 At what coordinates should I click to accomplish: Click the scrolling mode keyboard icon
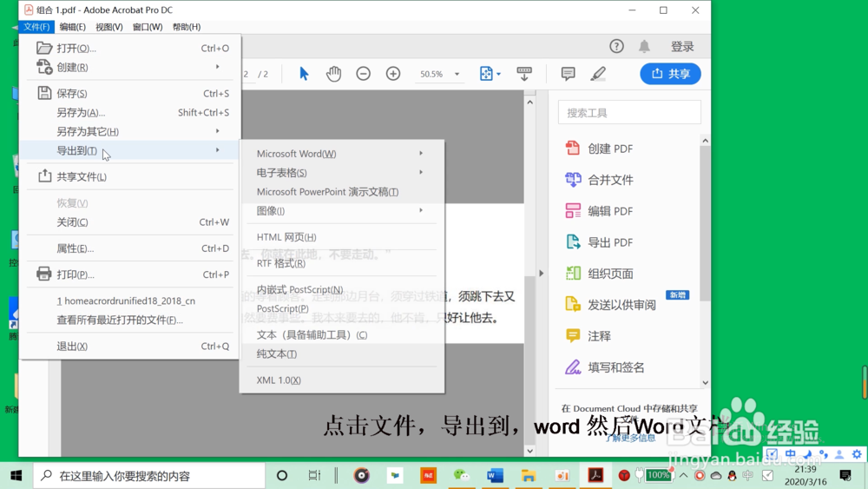(x=523, y=74)
